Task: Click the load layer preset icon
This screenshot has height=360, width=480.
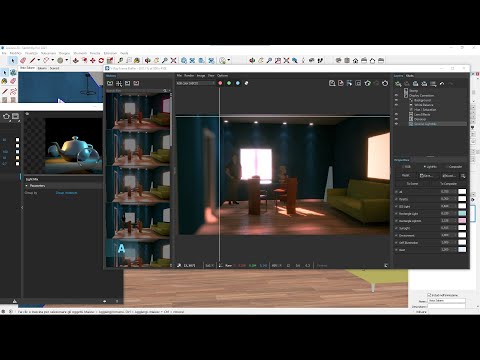Action: pos(424,84)
